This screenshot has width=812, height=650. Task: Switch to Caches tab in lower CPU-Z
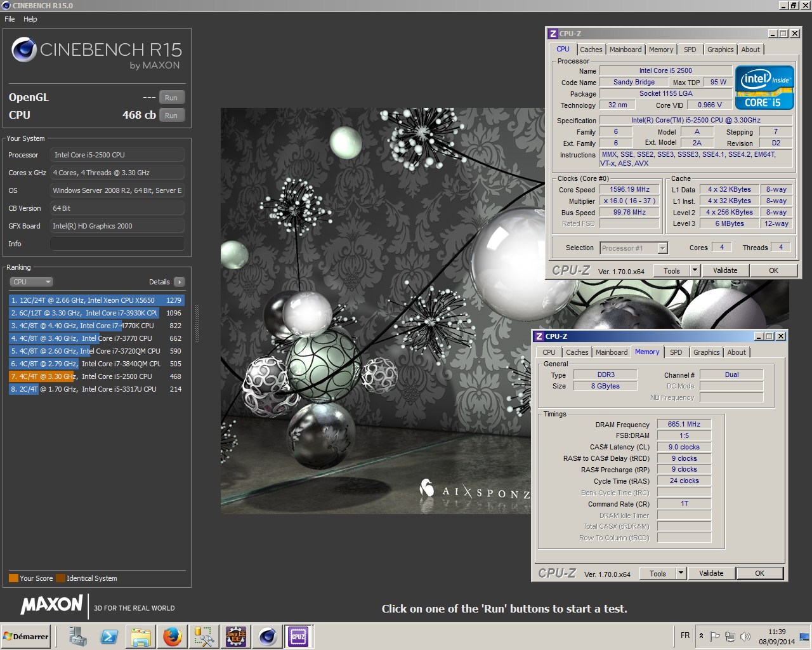click(x=577, y=352)
